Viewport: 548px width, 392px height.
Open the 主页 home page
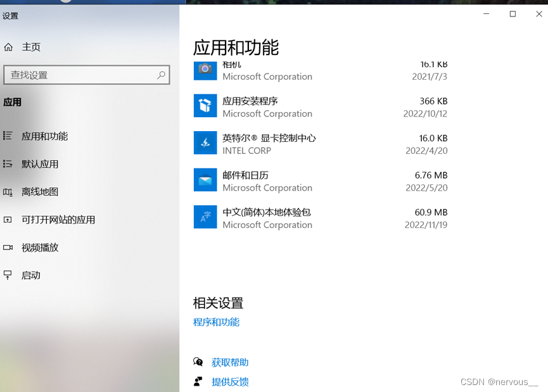pos(31,47)
